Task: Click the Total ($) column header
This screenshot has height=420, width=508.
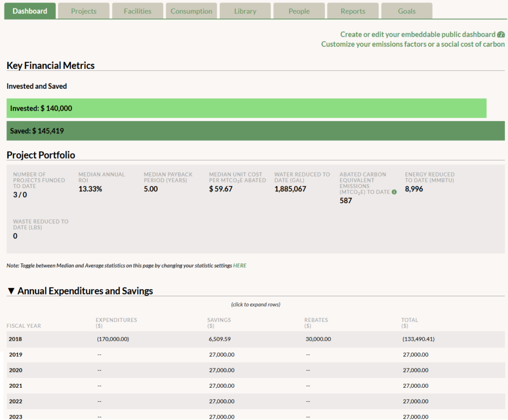Action: [409, 323]
